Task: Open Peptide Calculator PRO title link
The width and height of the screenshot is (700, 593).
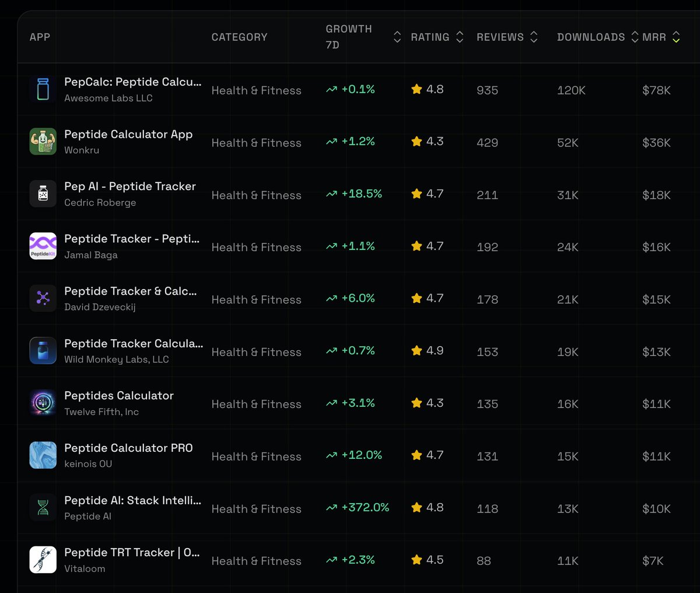Action: pyautogui.click(x=128, y=448)
